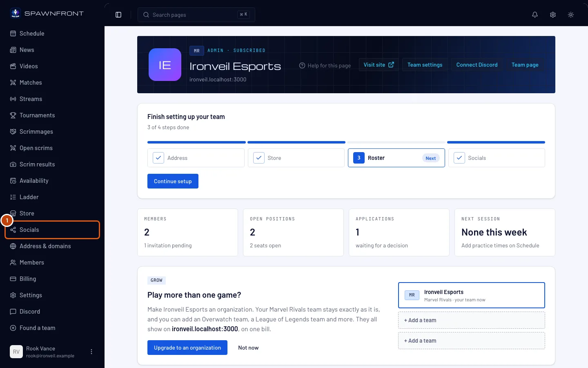Open the settings gear in top bar

pyautogui.click(x=553, y=15)
